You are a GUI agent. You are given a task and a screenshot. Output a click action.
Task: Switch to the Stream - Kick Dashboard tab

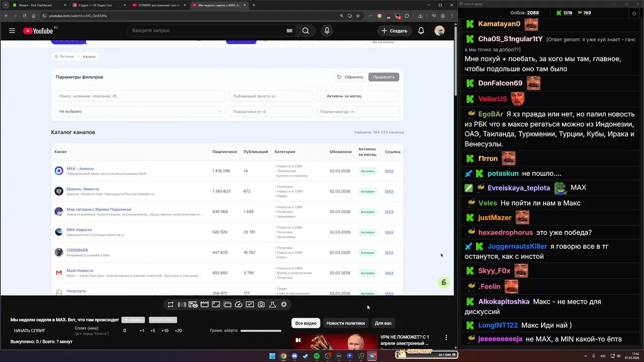coord(38,5)
